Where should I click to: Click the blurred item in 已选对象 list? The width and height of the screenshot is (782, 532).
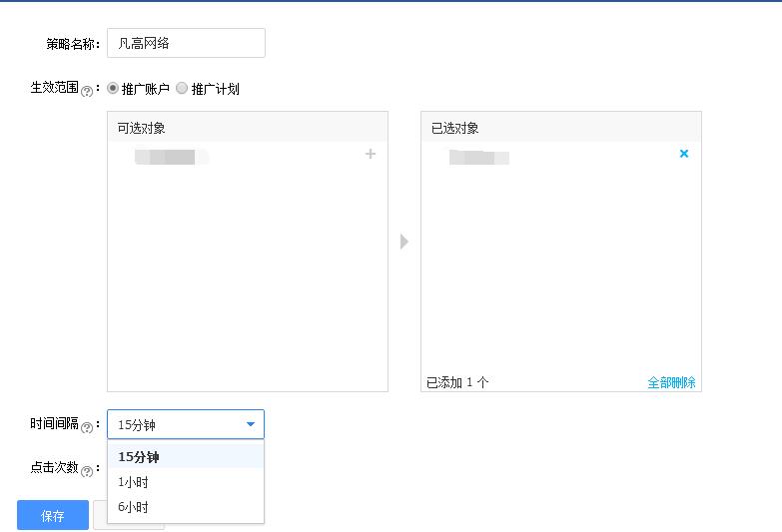[x=479, y=157]
